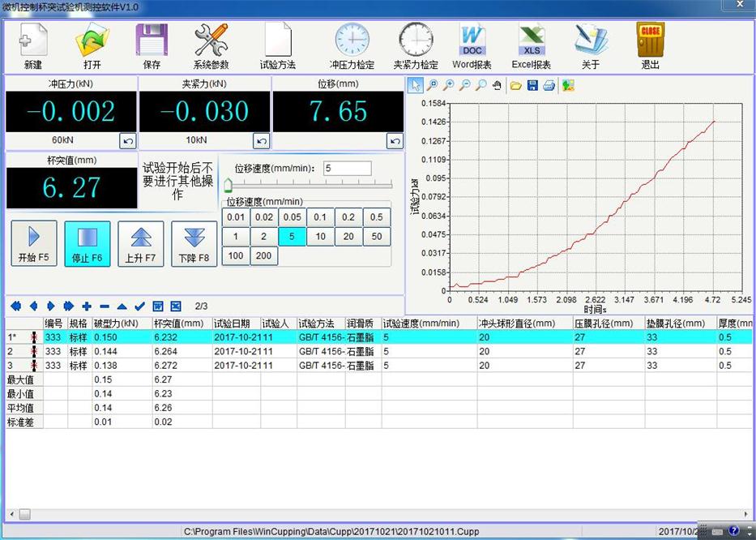Export an Excel报表 report
Screen dimensions: 756x540
[x=531, y=45]
